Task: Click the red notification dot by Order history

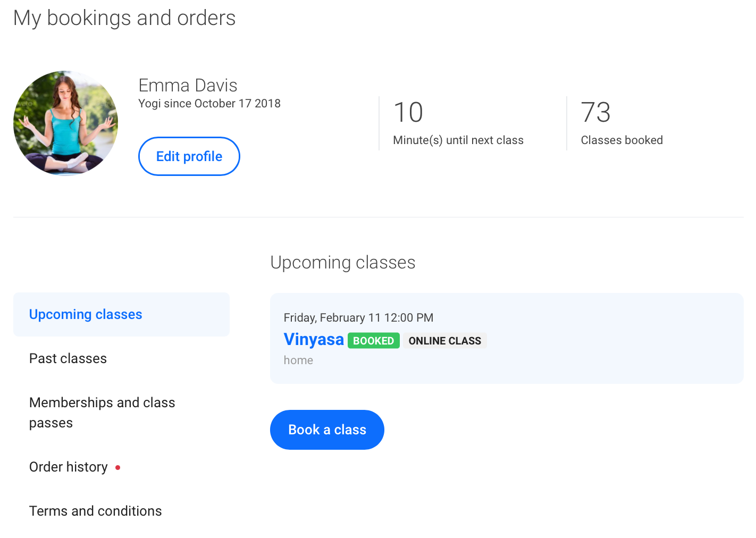Action: pyautogui.click(x=117, y=467)
